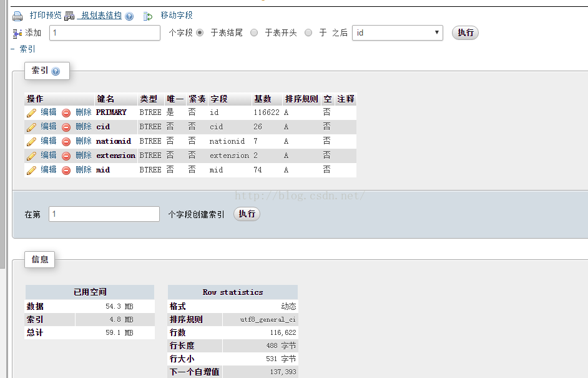Open 移动字段 link

tap(177, 16)
